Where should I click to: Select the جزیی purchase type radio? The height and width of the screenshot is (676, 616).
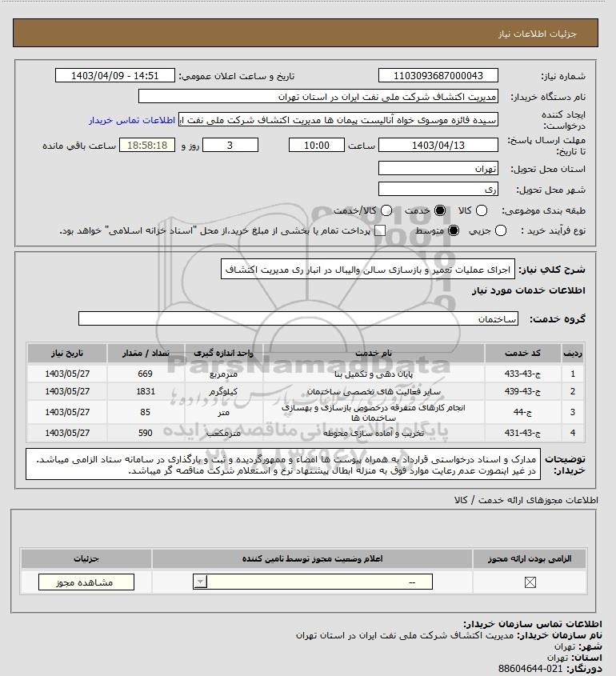click(x=501, y=230)
